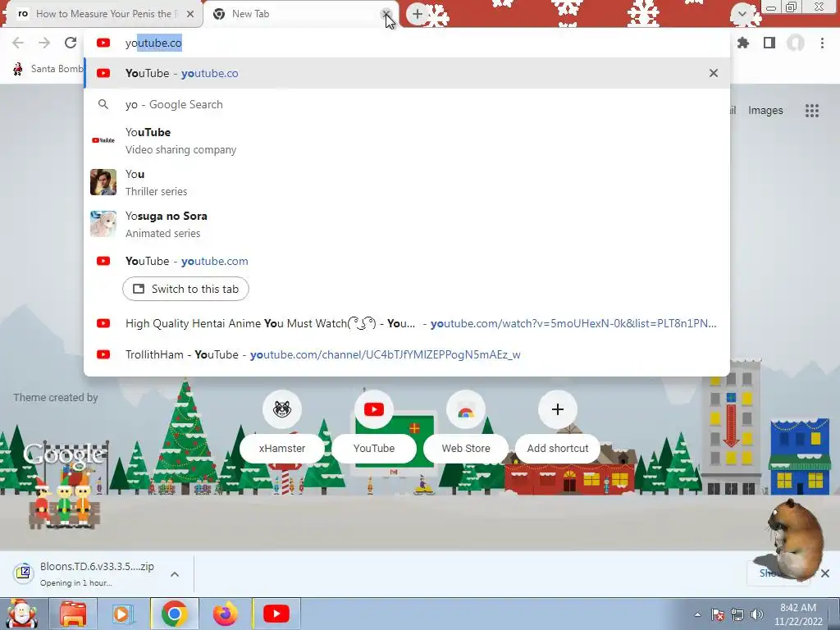Remove the youtube.co suggestion
Image resolution: width=840 pixels, height=630 pixels.
pos(714,73)
